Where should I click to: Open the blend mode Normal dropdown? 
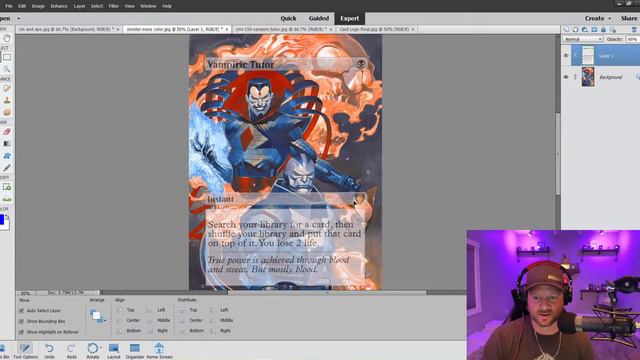[583, 39]
